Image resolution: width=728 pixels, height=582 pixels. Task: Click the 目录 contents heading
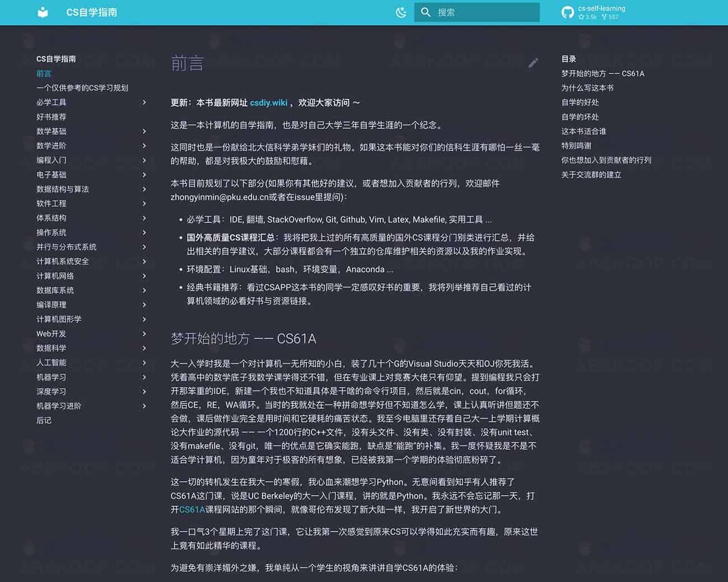pyautogui.click(x=569, y=59)
